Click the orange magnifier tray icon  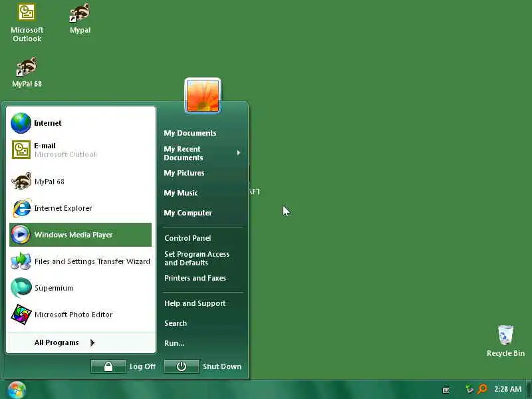tap(482, 389)
